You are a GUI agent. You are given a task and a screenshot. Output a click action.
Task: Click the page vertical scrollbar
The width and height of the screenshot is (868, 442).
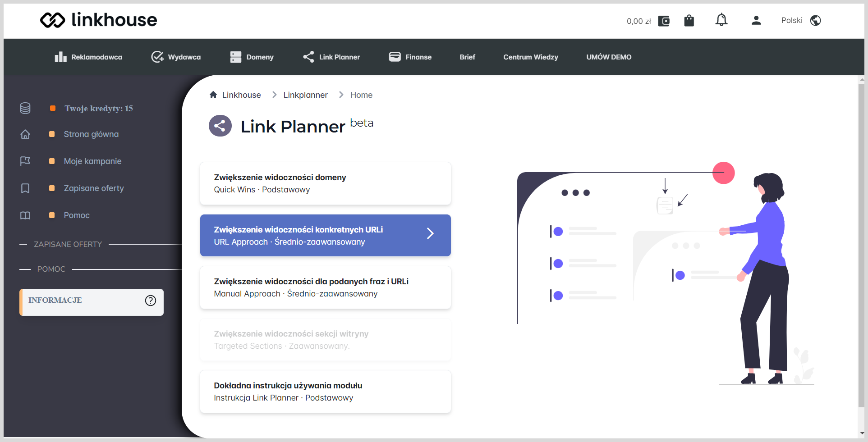click(x=862, y=246)
